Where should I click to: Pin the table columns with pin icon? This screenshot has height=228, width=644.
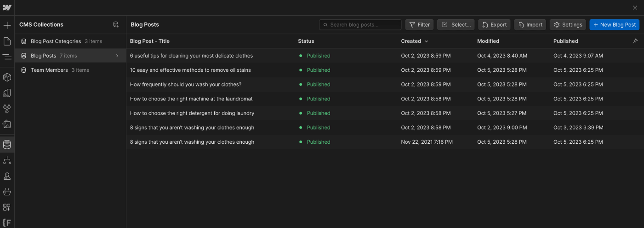635,41
